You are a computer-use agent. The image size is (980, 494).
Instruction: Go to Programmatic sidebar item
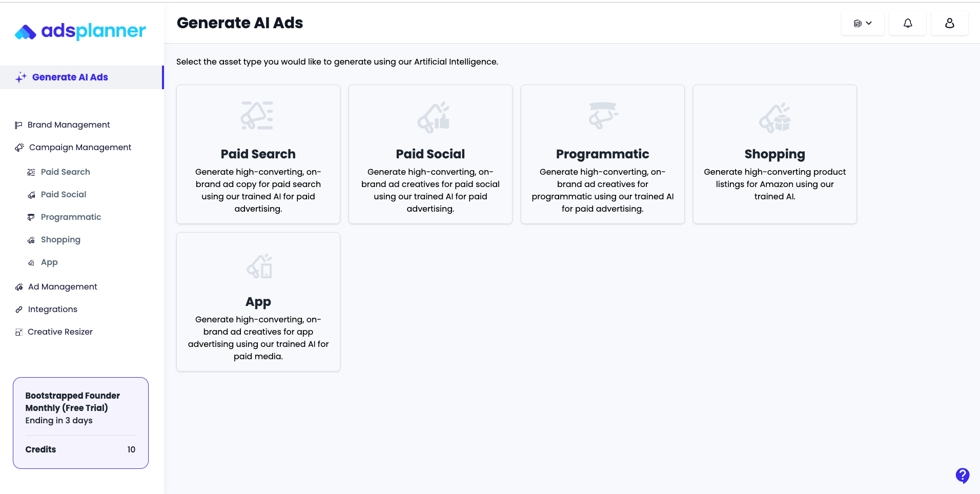pyautogui.click(x=71, y=217)
